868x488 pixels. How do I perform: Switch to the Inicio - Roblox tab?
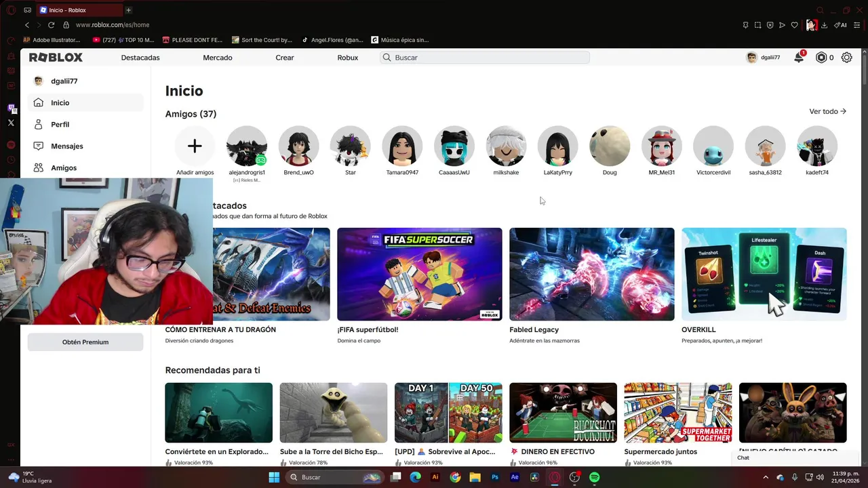pos(79,10)
